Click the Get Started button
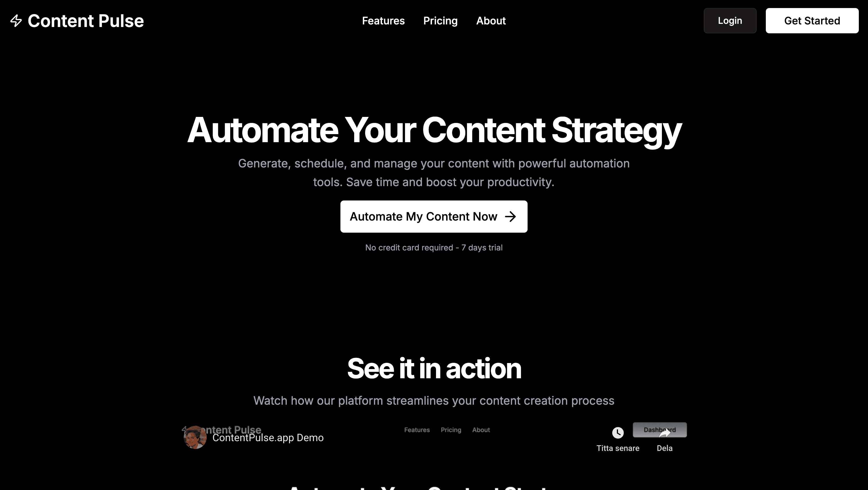The width and height of the screenshot is (868, 490). tap(812, 21)
